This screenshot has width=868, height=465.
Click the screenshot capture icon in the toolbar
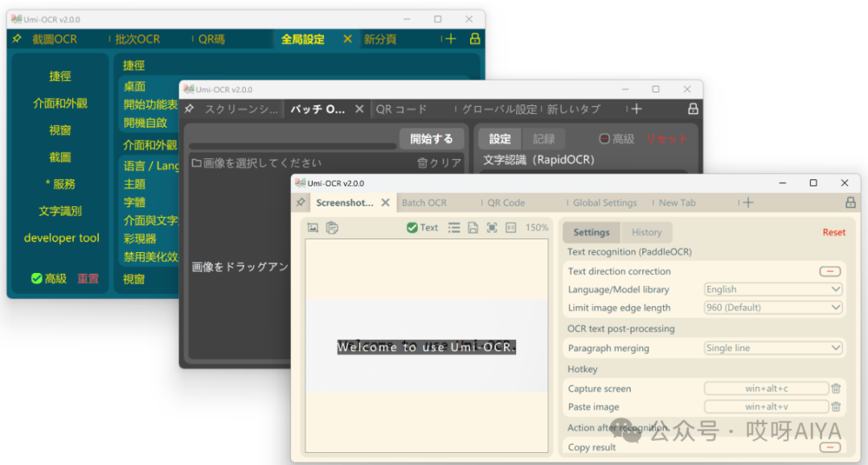[313, 227]
